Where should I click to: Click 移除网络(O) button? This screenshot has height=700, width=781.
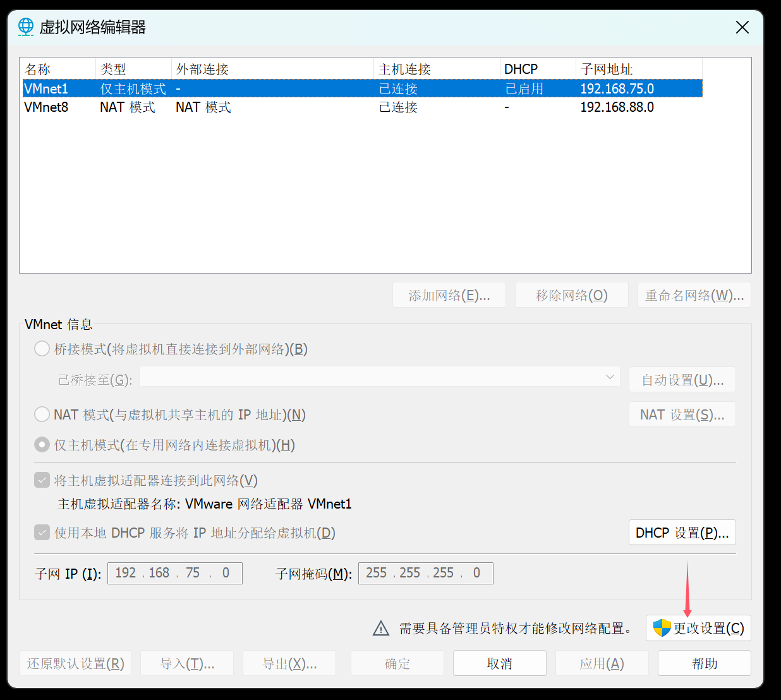572,295
